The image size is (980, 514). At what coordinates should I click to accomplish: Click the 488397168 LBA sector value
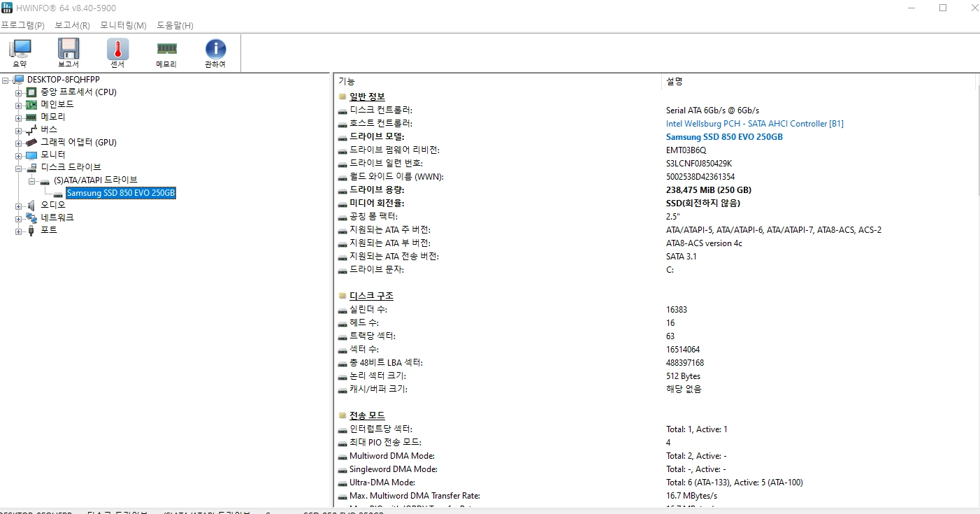point(685,363)
